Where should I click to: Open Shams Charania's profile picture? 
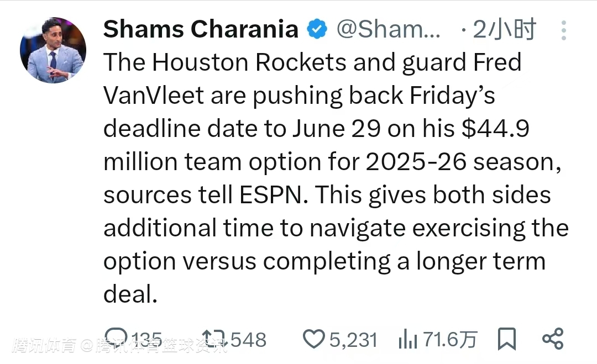coord(53,50)
